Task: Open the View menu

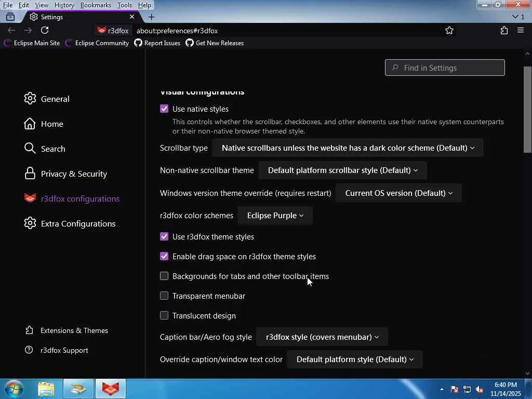Action: 42,5
